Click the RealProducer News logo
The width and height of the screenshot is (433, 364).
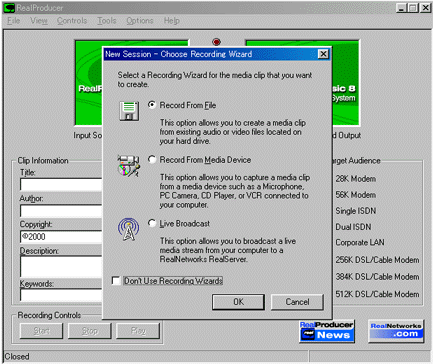point(326,331)
